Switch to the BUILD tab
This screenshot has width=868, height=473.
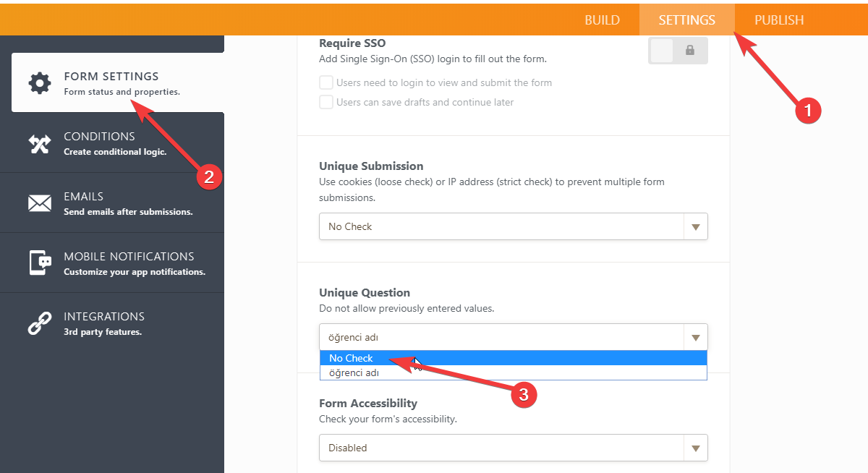coord(602,20)
